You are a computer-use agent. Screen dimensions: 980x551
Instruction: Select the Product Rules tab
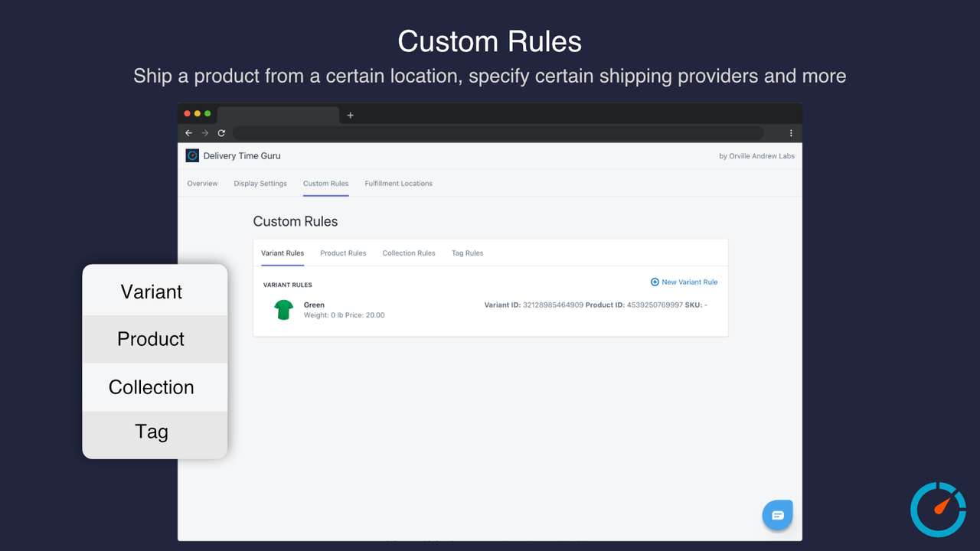(343, 253)
